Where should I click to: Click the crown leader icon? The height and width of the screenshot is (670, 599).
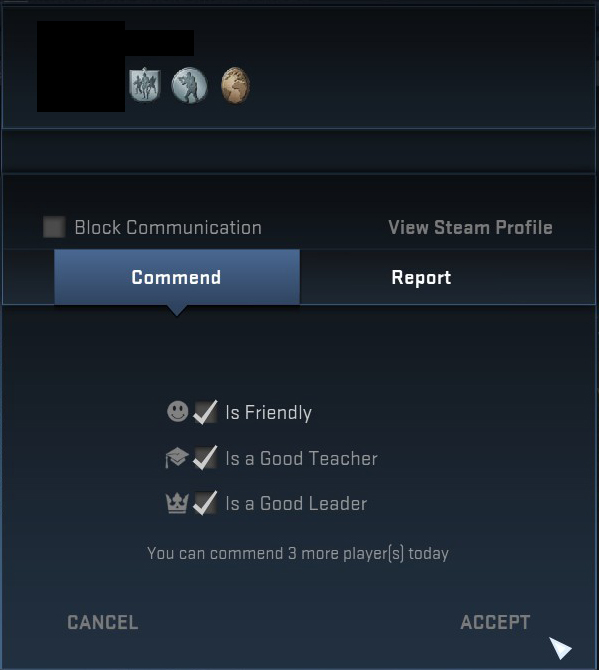177,503
